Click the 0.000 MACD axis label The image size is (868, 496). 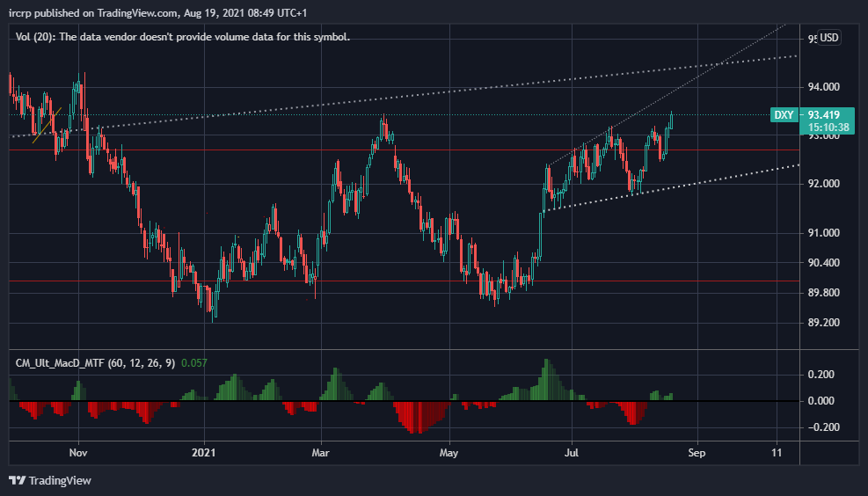821,401
